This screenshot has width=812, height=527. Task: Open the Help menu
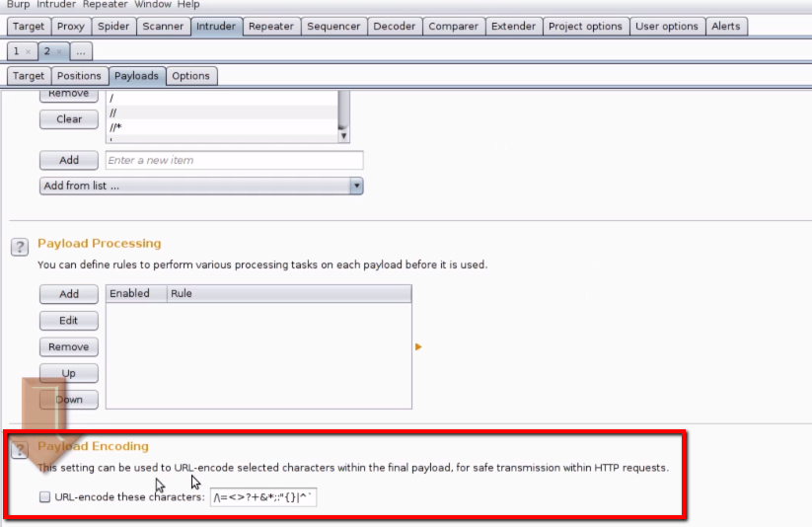188,4
